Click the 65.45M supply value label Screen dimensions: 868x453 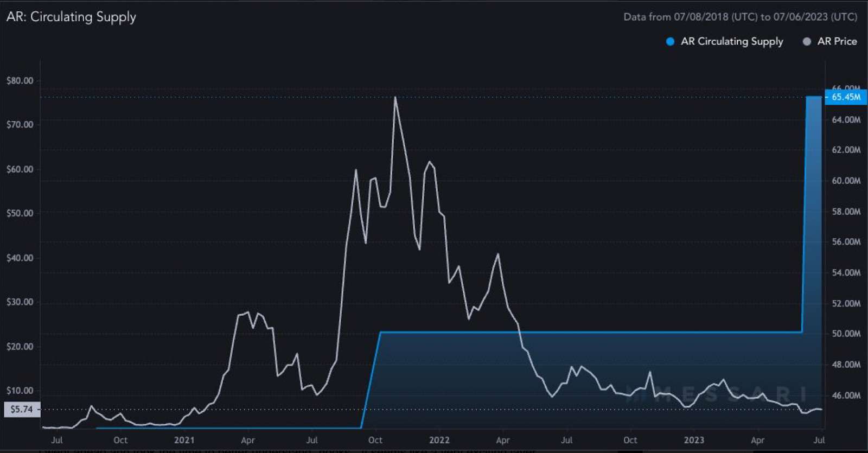846,97
